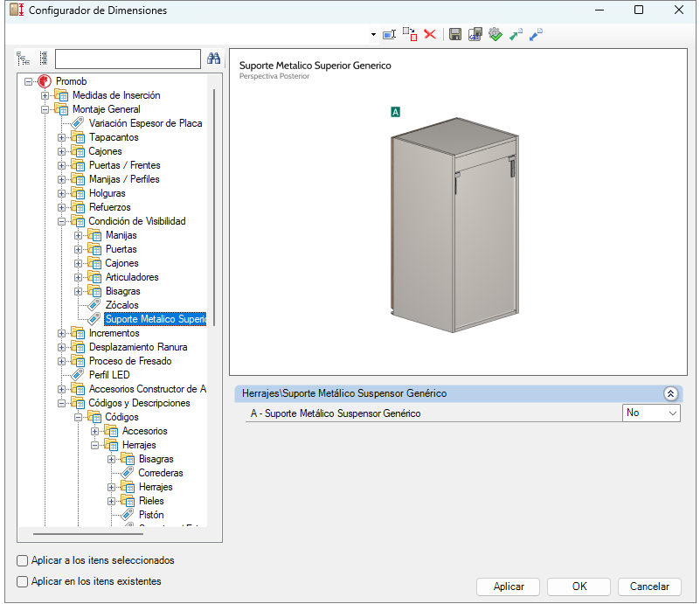Click the blue import arrow icon
The height and width of the screenshot is (604, 700).
[536, 34]
